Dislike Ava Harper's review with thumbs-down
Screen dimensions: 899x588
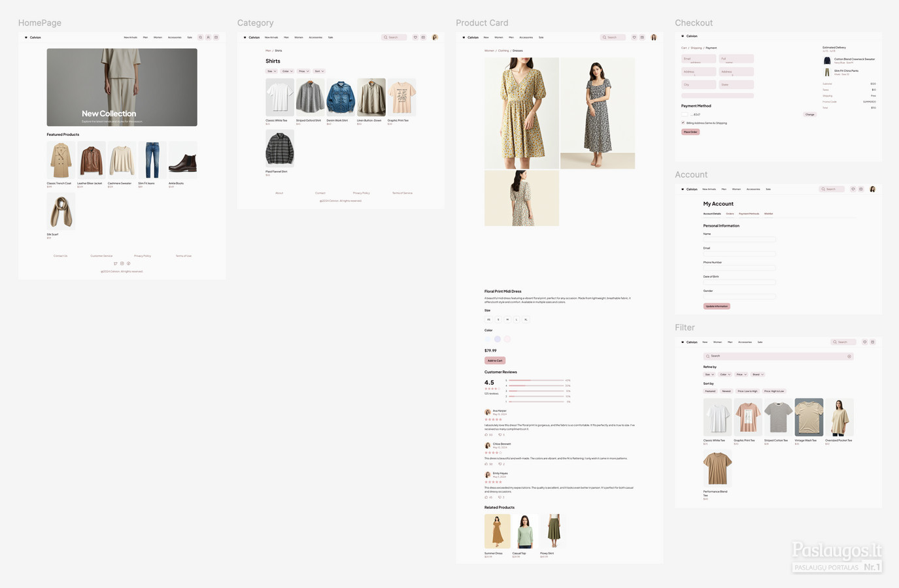(x=500, y=434)
